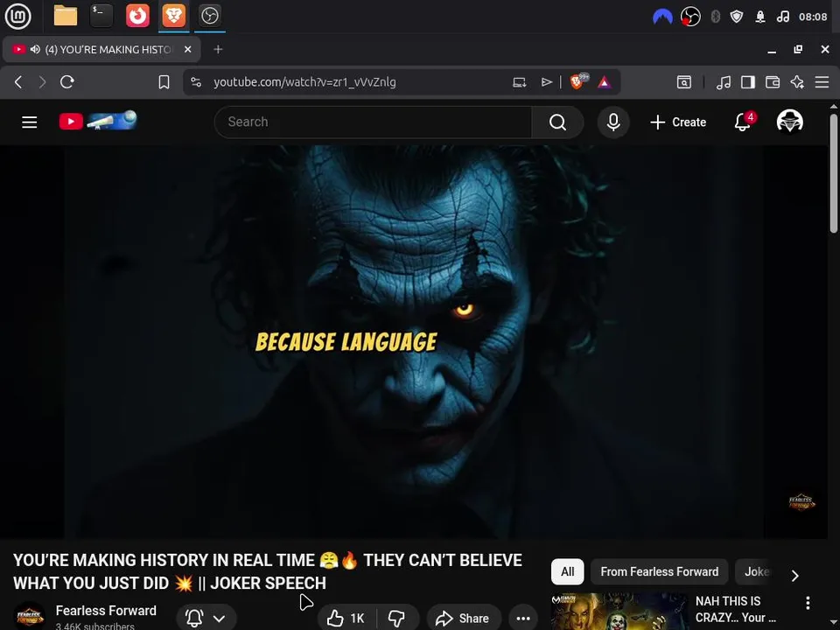Show next filter chips with arrow

795,575
